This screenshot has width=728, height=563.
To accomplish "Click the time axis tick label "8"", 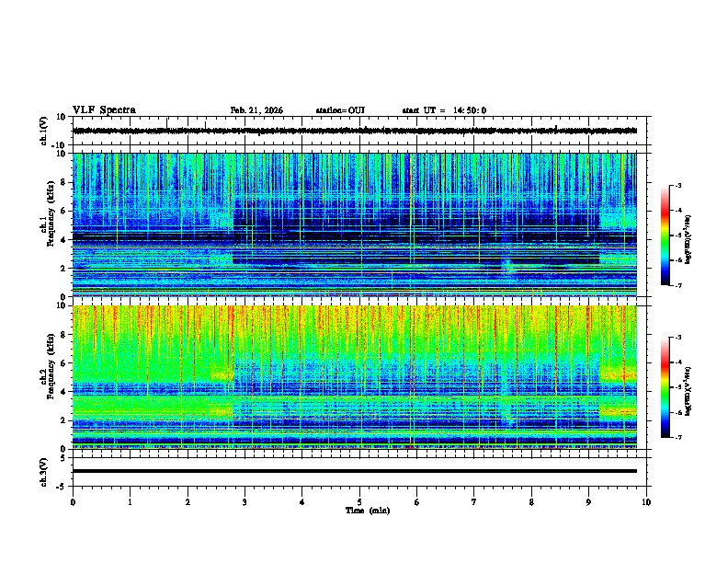I will click(x=531, y=502).
